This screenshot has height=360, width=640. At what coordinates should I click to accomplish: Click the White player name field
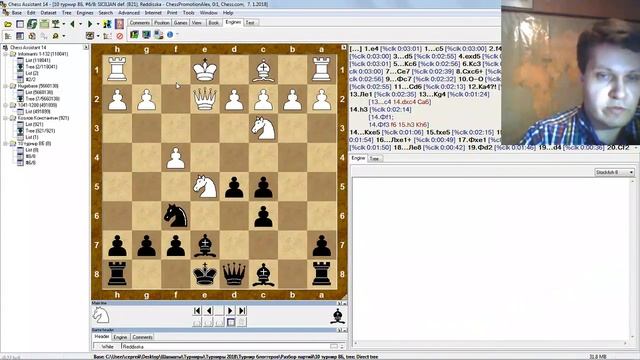231,347
